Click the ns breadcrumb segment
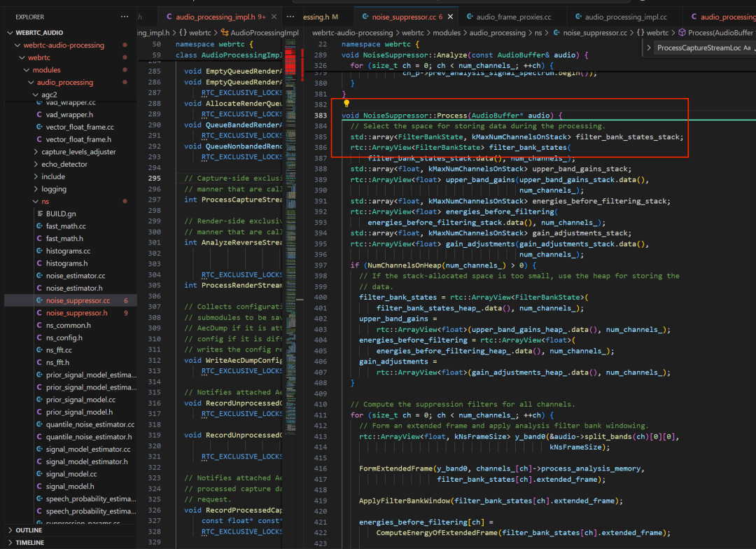756x549 pixels. (x=538, y=33)
